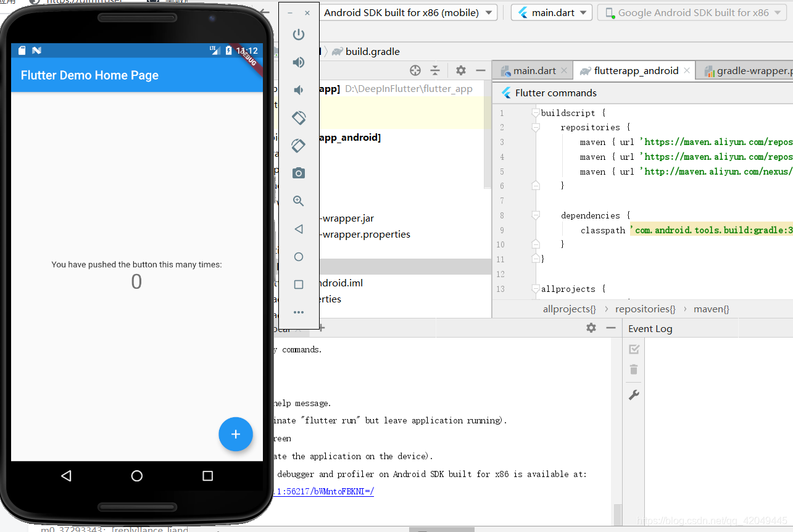Click the counter value 0 in app
Image resolution: width=793 pixels, height=532 pixels.
(136, 281)
